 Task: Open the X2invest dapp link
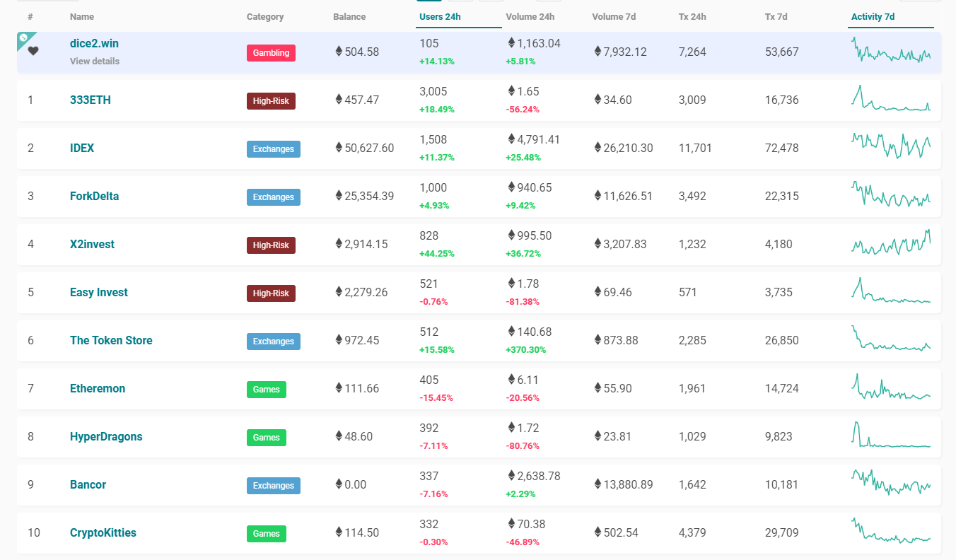click(92, 244)
